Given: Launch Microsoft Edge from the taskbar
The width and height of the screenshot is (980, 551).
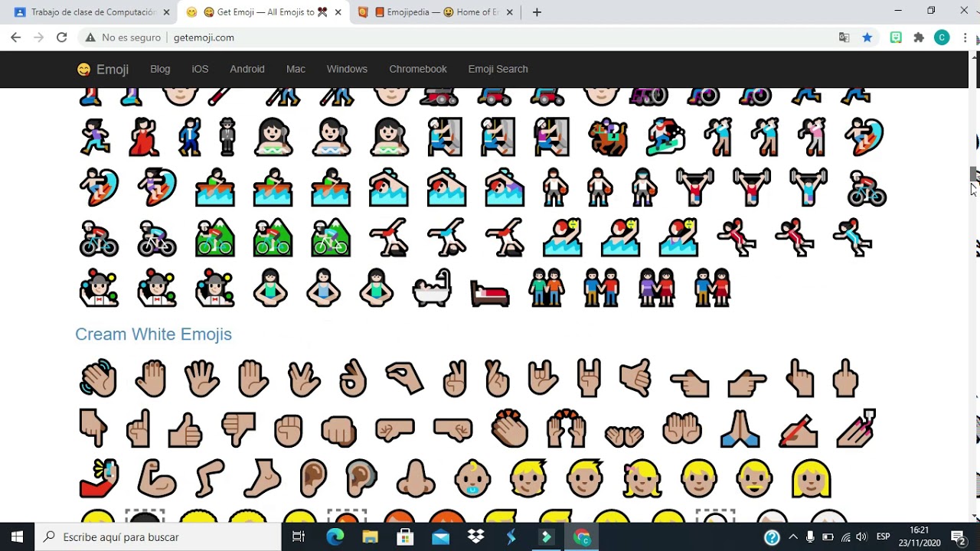Looking at the screenshot, I should [x=335, y=536].
